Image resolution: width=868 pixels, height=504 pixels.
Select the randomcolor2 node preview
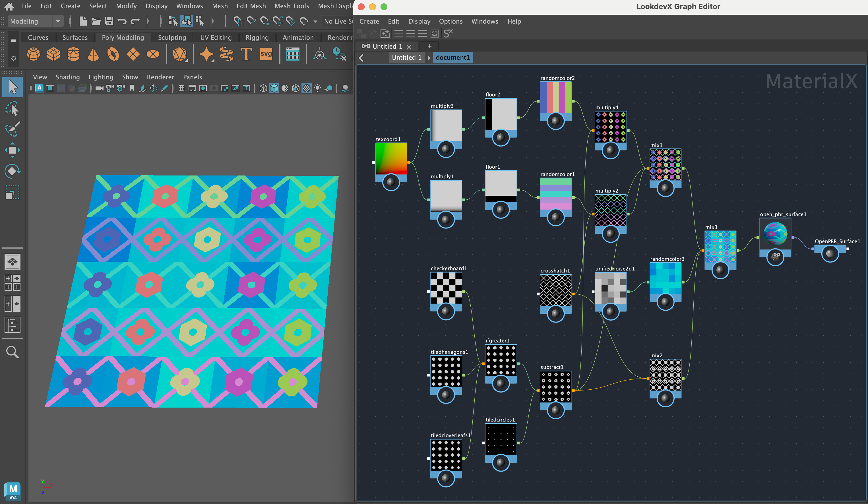click(x=556, y=98)
